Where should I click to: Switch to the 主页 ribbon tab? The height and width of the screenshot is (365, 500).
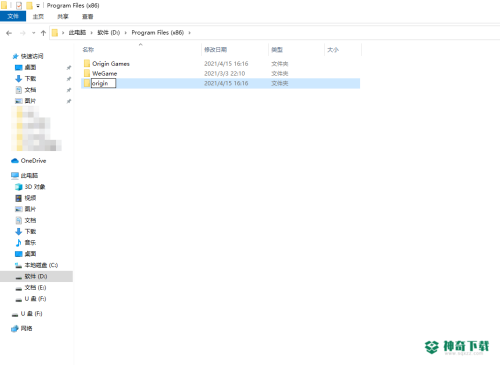coord(38,16)
